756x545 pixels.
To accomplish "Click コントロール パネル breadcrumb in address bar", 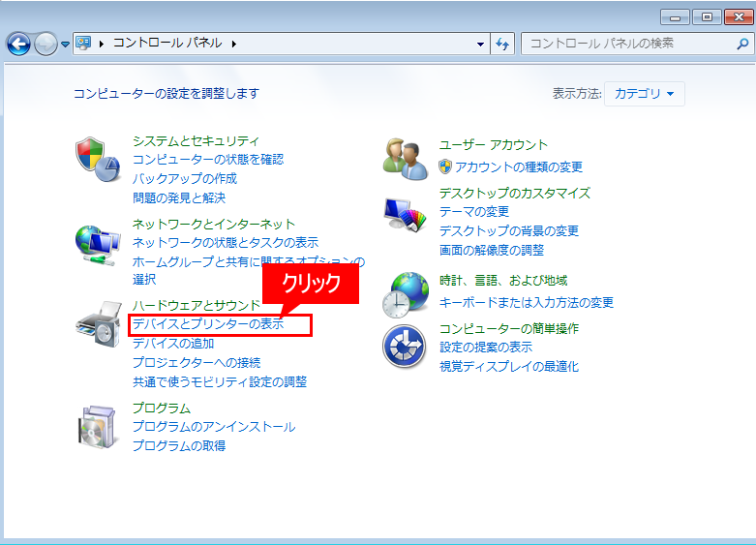I will 166,44.
